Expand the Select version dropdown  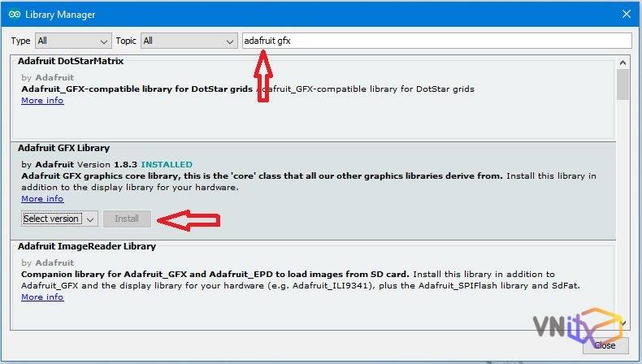coord(59,219)
